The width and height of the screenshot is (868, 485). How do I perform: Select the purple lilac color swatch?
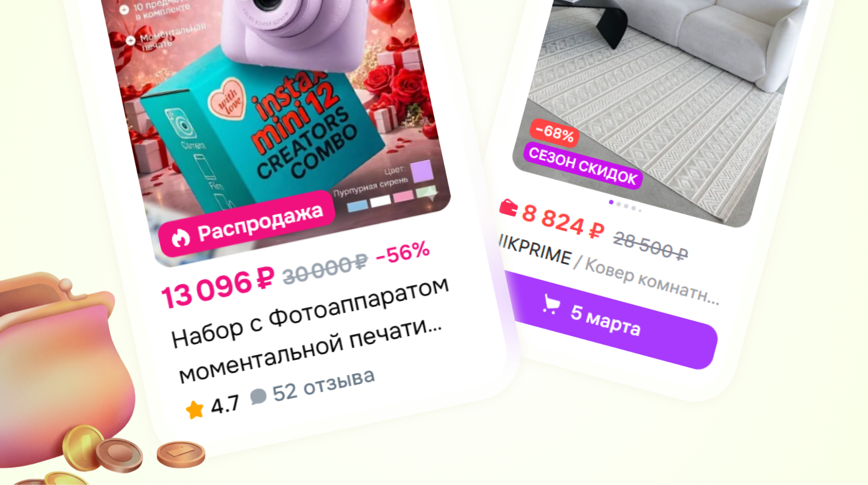tap(422, 171)
